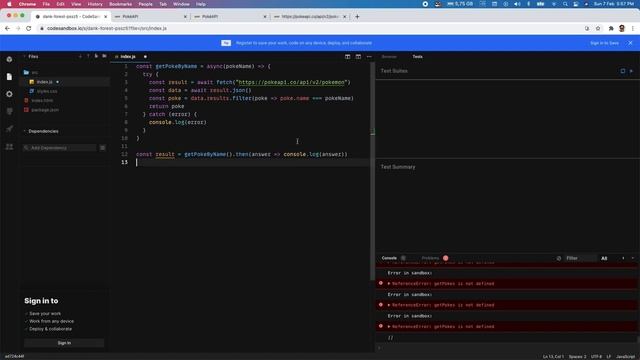Open the more options ellipsis above the editor
This screenshot has height=360, width=640.
click(369, 57)
